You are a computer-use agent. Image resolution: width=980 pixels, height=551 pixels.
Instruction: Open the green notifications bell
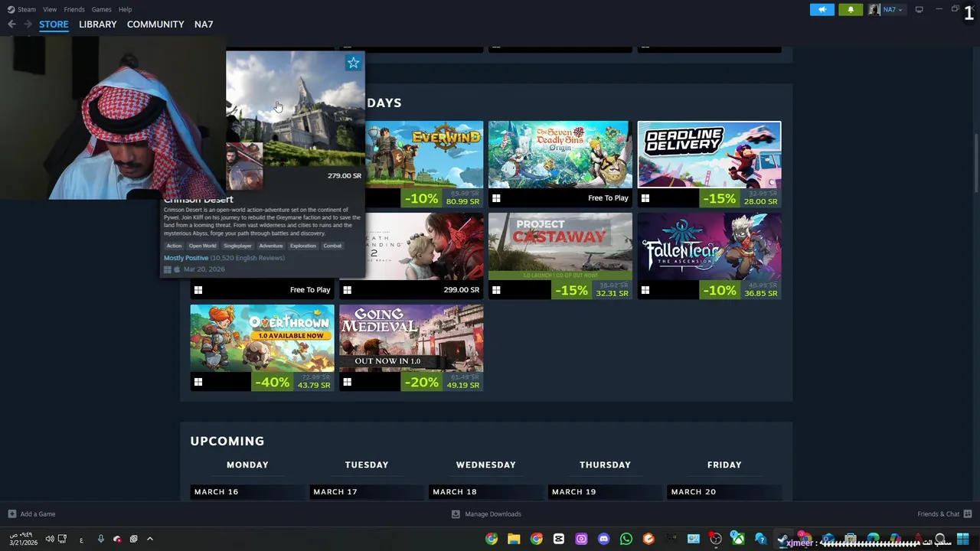[851, 9]
